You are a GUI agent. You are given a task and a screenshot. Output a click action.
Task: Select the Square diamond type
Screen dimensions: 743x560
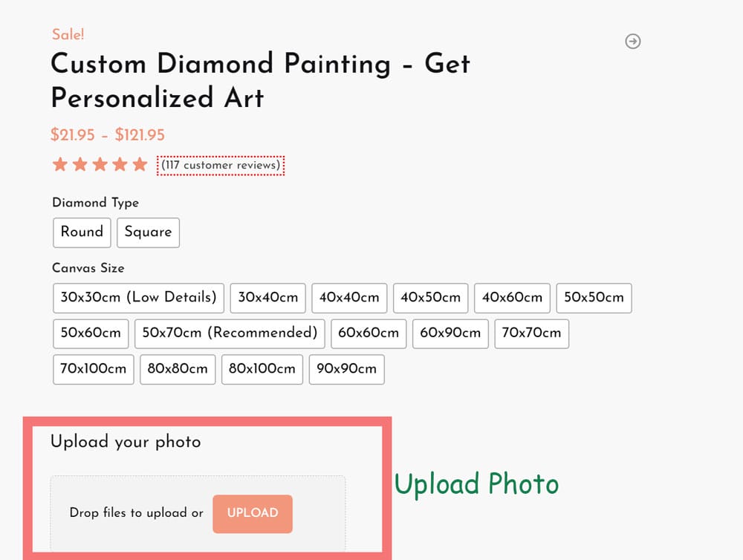coord(148,232)
